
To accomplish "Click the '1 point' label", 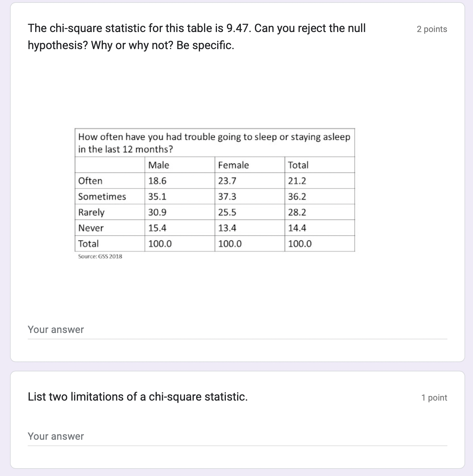I will pos(434,397).
